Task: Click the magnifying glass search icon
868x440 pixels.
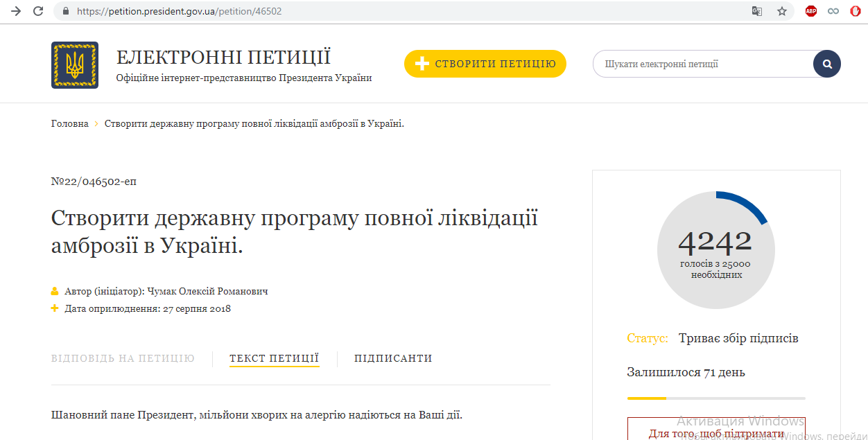Action: point(826,63)
